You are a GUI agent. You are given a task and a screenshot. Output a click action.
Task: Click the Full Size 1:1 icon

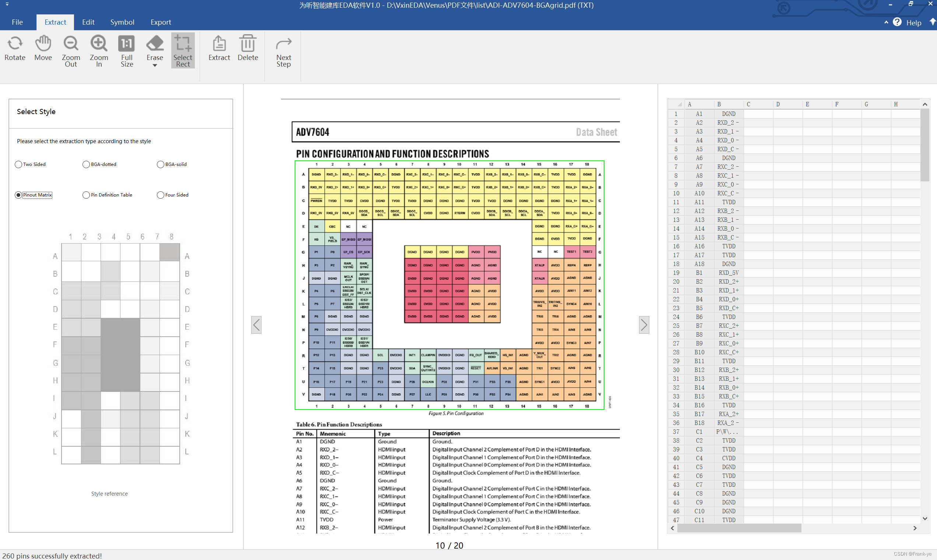click(127, 44)
